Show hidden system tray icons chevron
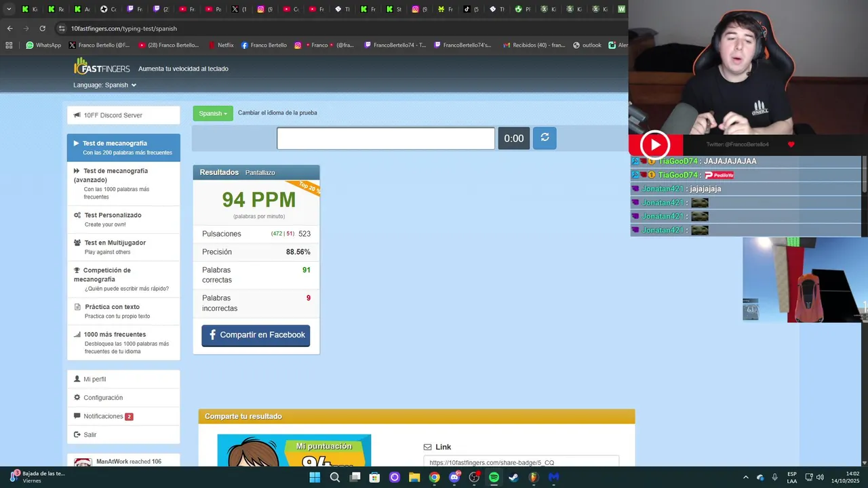This screenshot has width=868, height=488. [745, 477]
